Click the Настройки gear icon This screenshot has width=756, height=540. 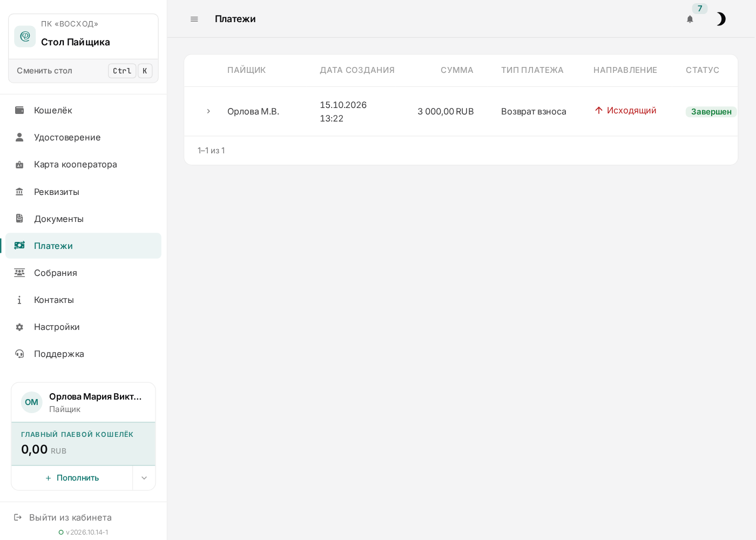(19, 327)
